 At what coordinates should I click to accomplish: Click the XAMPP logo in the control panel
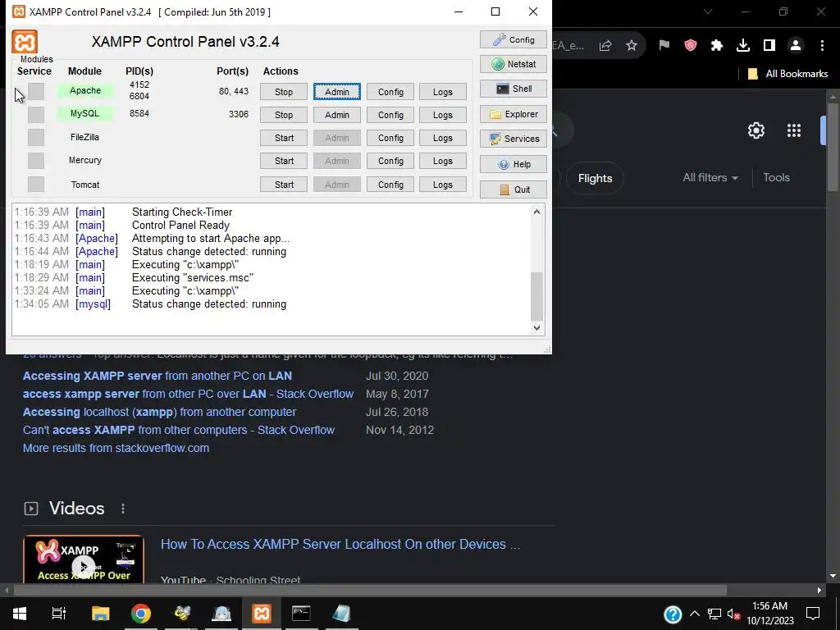[25, 42]
